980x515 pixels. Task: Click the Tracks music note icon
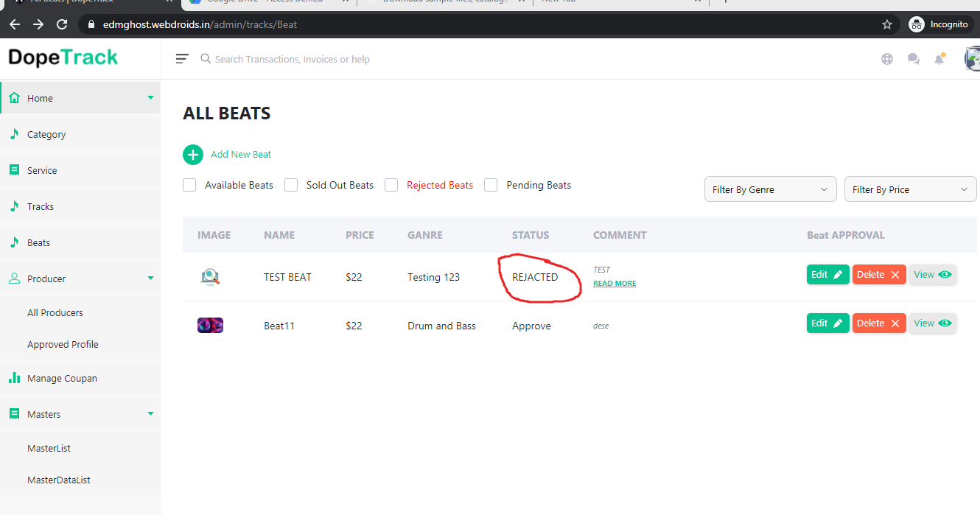tap(14, 206)
